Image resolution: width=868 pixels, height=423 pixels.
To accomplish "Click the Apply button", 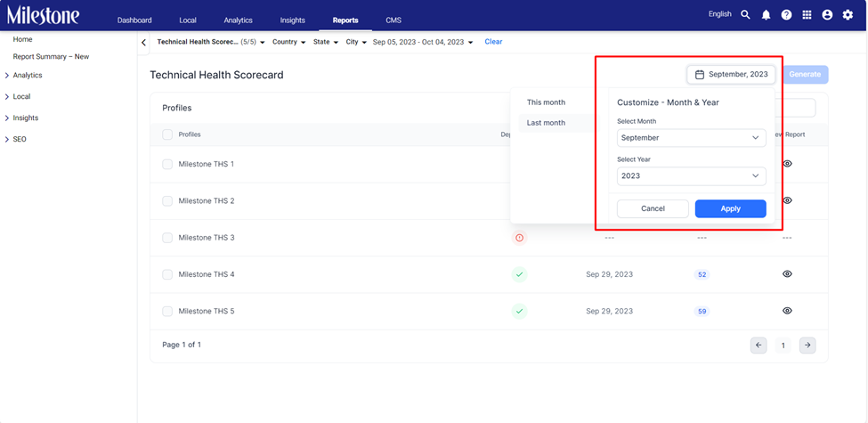I will point(731,208).
